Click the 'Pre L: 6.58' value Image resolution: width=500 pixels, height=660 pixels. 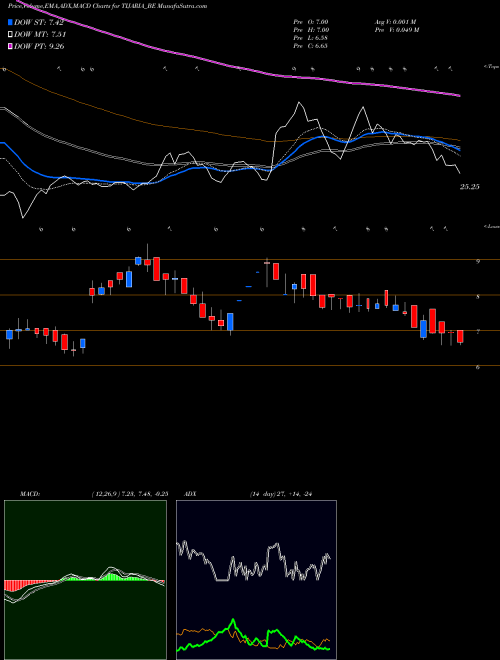pyautogui.click(x=311, y=38)
